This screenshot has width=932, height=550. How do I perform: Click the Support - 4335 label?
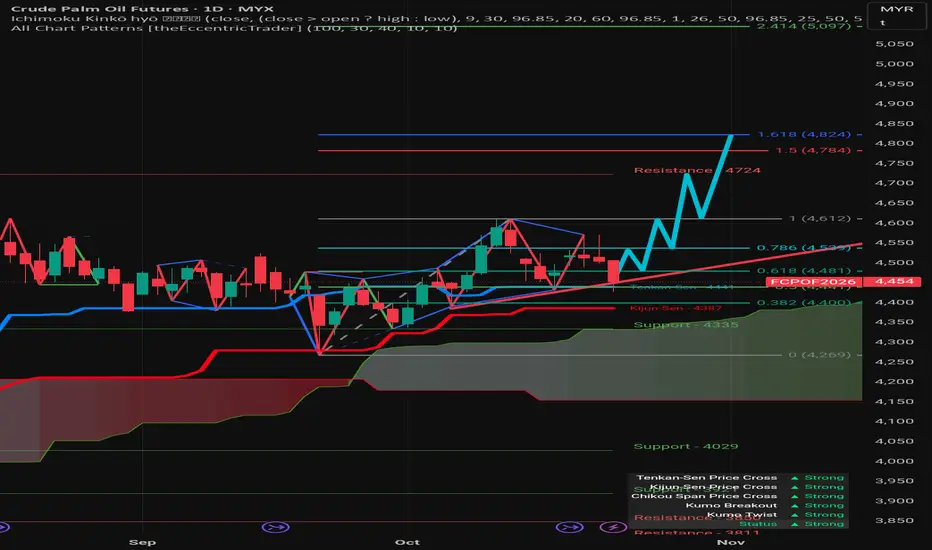(x=686, y=325)
